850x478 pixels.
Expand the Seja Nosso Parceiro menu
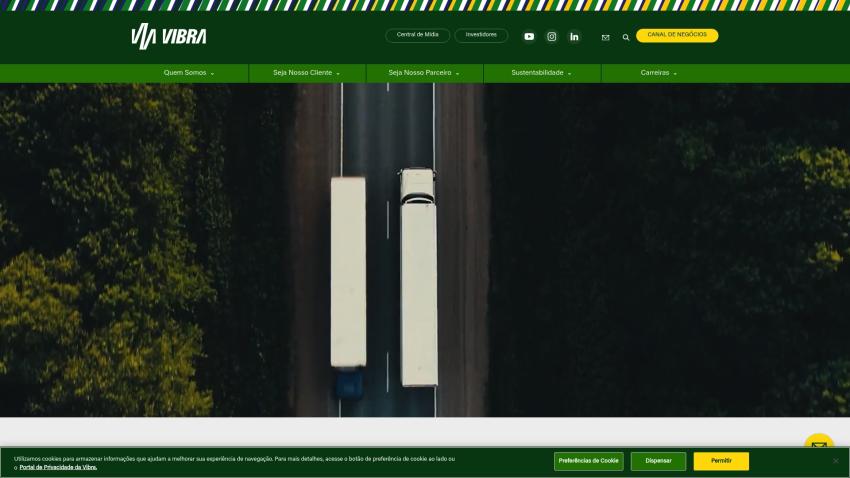point(424,73)
